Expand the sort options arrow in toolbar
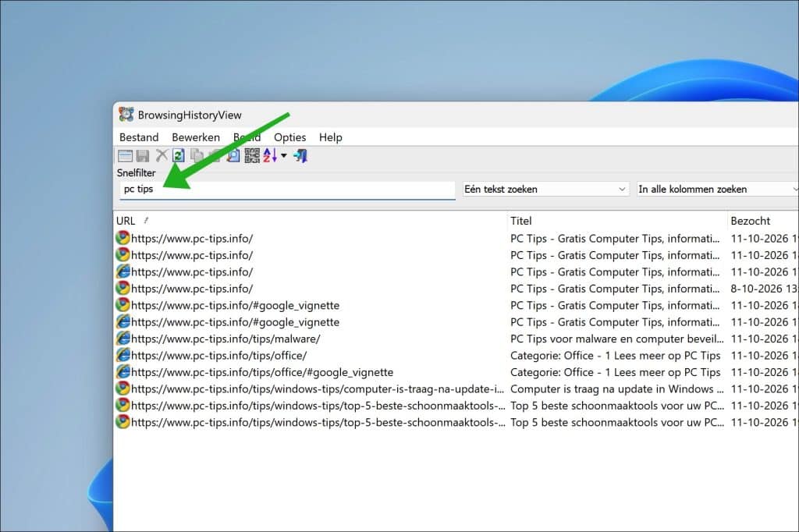 [x=284, y=156]
